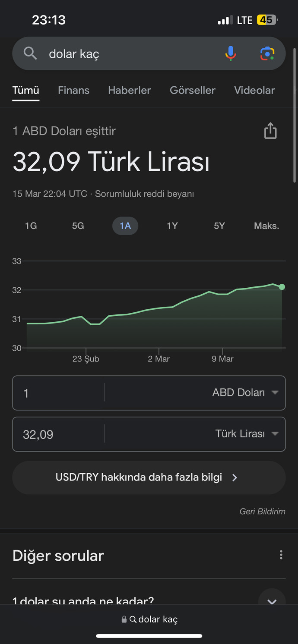Screen dimensions: 298x644
Task: Edit the dollar amount field showing 1
Action: (58, 393)
